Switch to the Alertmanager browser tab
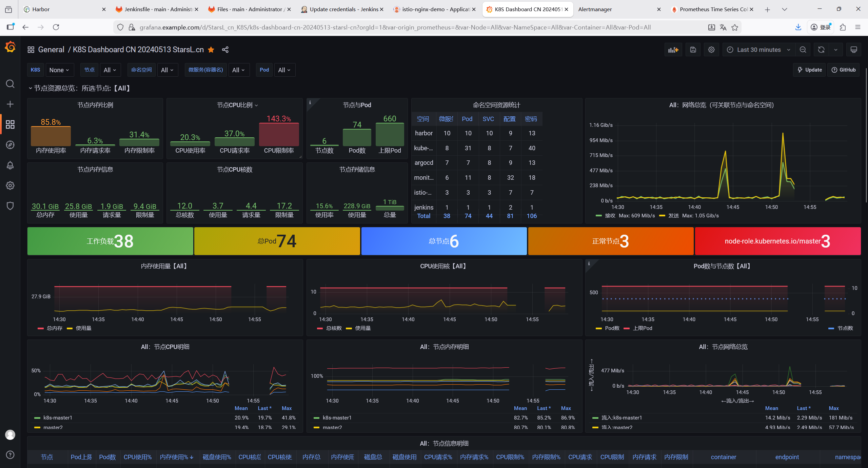This screenshot has width=868, height=468. [595, 9]
